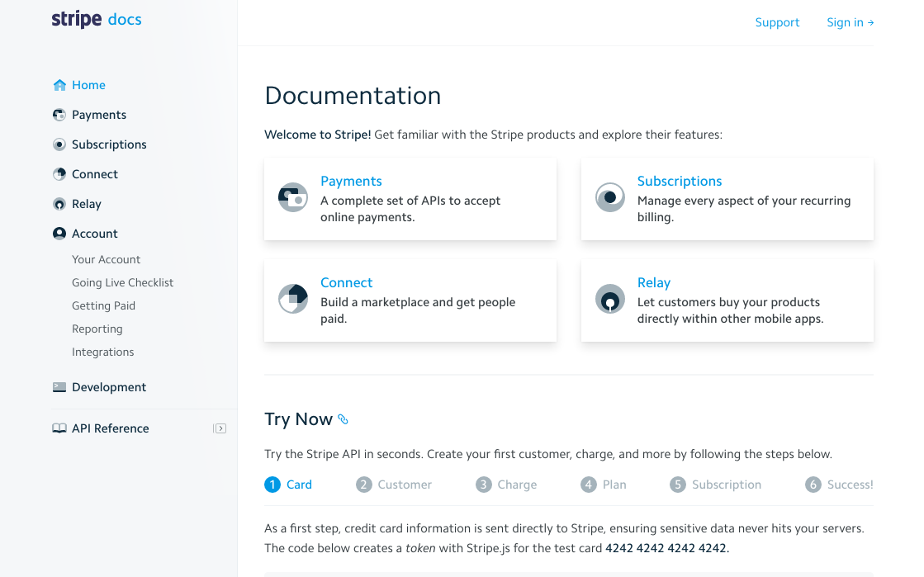Expand the Development sidebar section

click(x=108, y=387)
